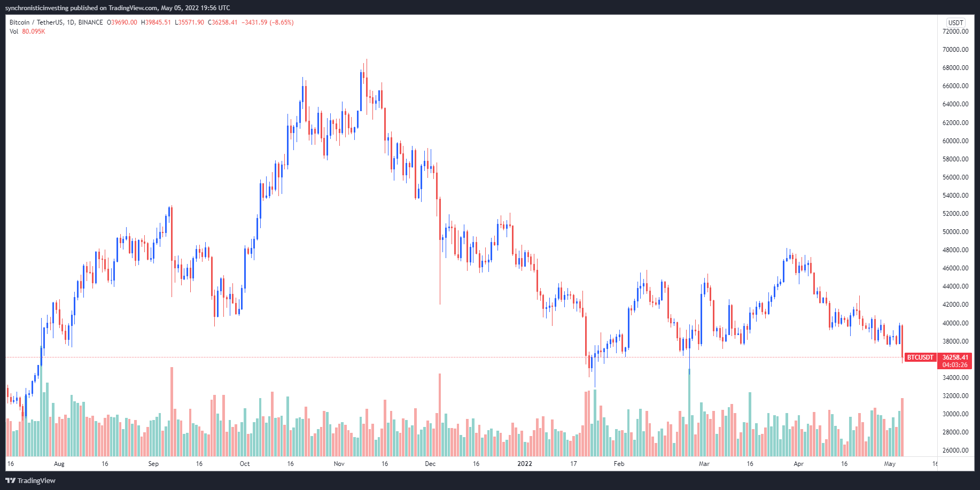Viewport: 980px width, 490px height.
Task: Click the Nov label on time axis
Action: tap(339, 464)
